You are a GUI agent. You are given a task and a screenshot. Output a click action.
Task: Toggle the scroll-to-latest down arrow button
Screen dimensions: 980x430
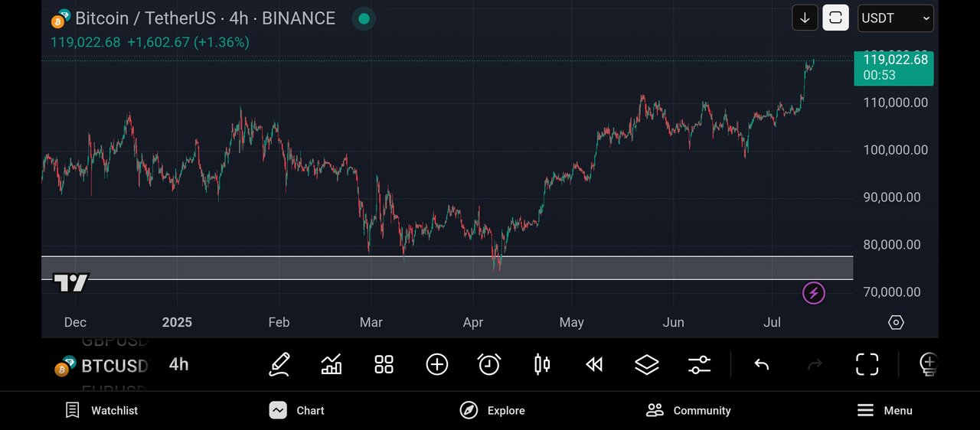[x=805, y=18]
